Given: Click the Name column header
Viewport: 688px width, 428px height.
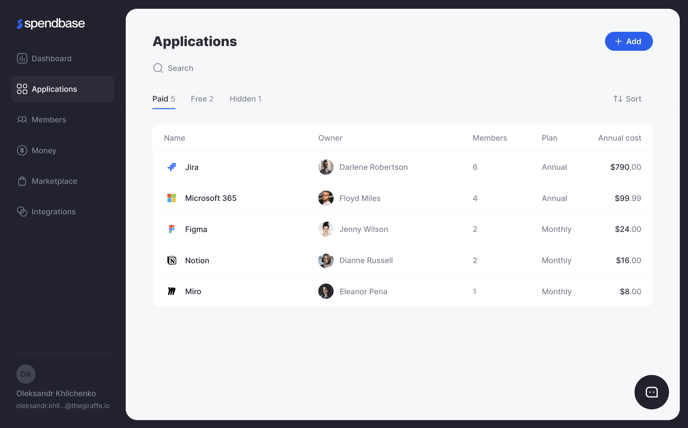Looking at the screenshot, I should point(174,138).
